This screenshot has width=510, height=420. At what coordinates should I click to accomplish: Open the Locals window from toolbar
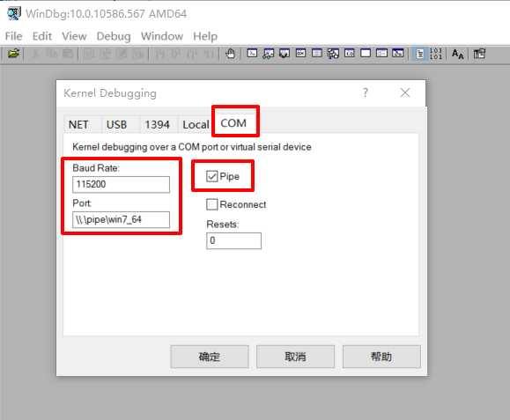click(285, 54)
